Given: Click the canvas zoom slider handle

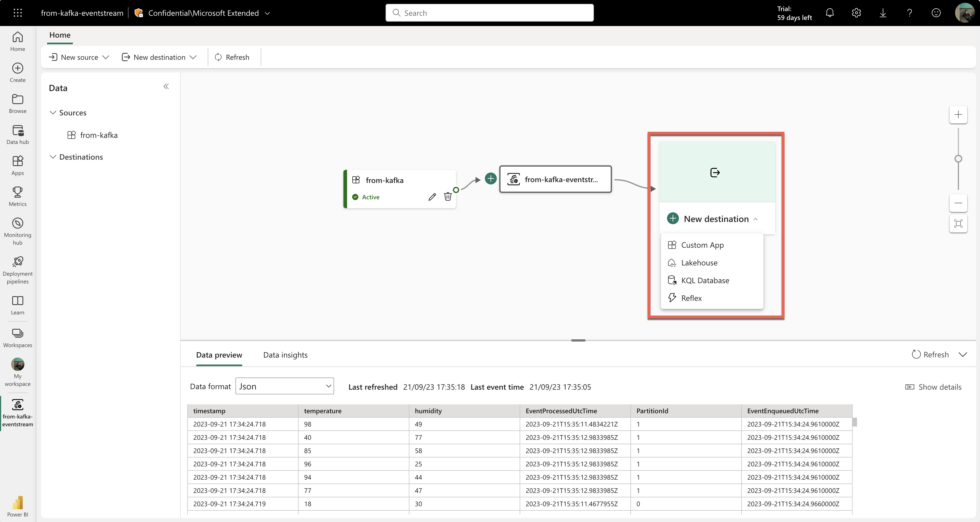Looking at the screenshot, I should (958, 159).
